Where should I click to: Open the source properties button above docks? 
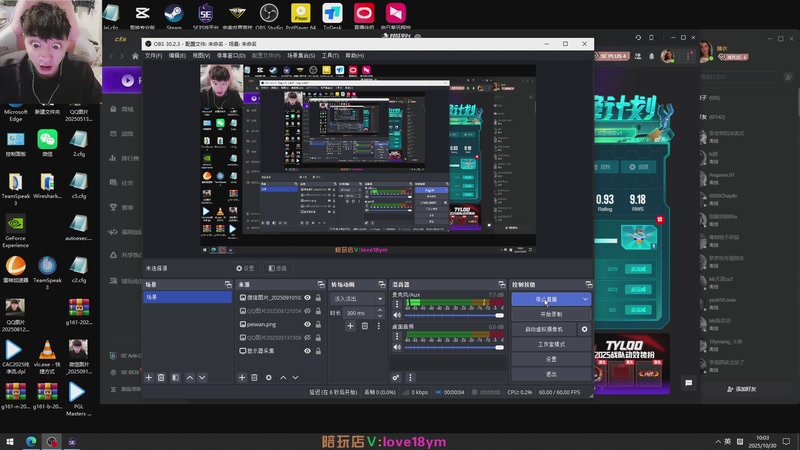(x=245, y=268)
